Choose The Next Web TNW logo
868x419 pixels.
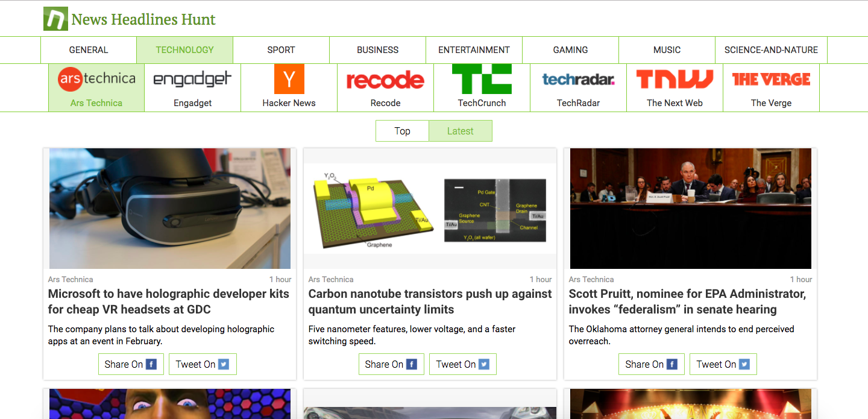(x=675, y=79)
